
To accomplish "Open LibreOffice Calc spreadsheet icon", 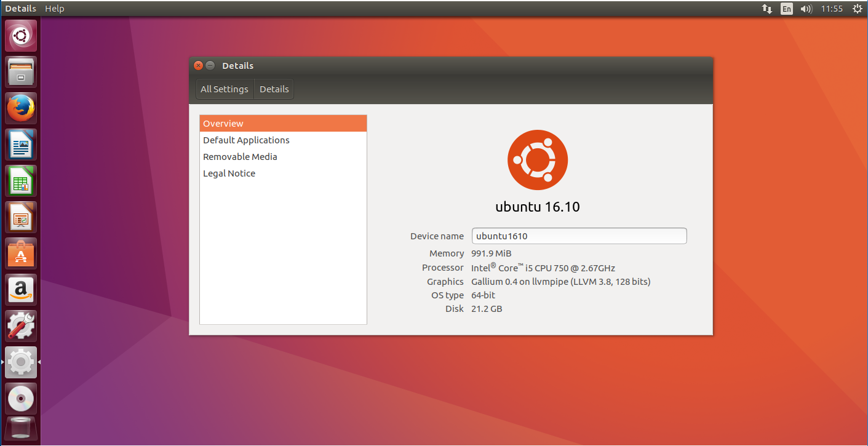I will click(21, 181).
